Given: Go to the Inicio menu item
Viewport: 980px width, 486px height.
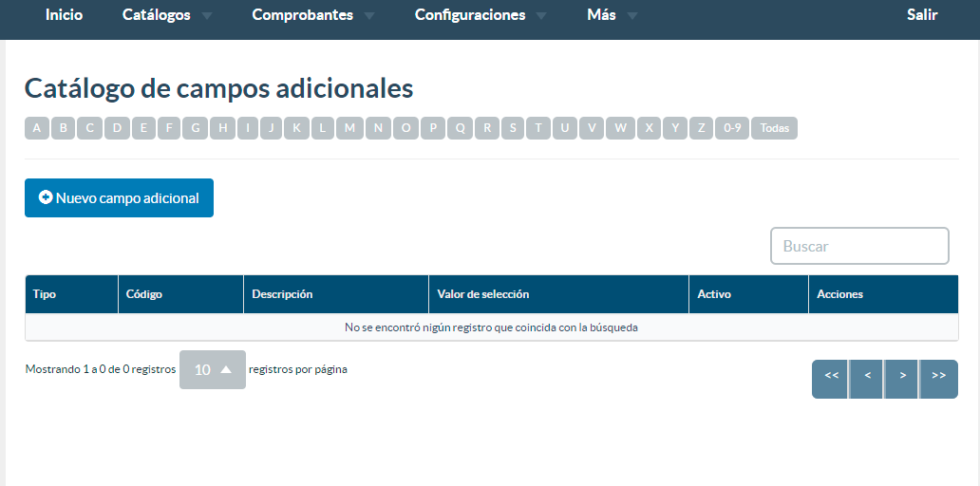Looking at the screenshot, I should pos(64,15).
